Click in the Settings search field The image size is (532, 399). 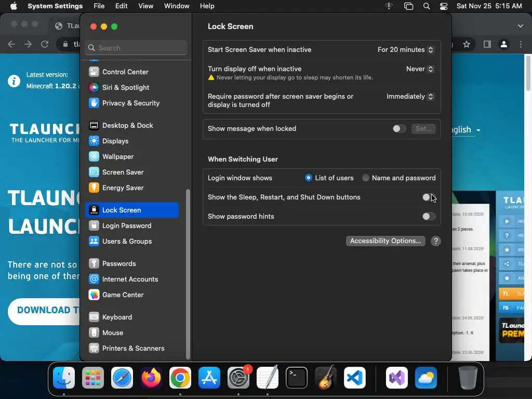(136, 48)
